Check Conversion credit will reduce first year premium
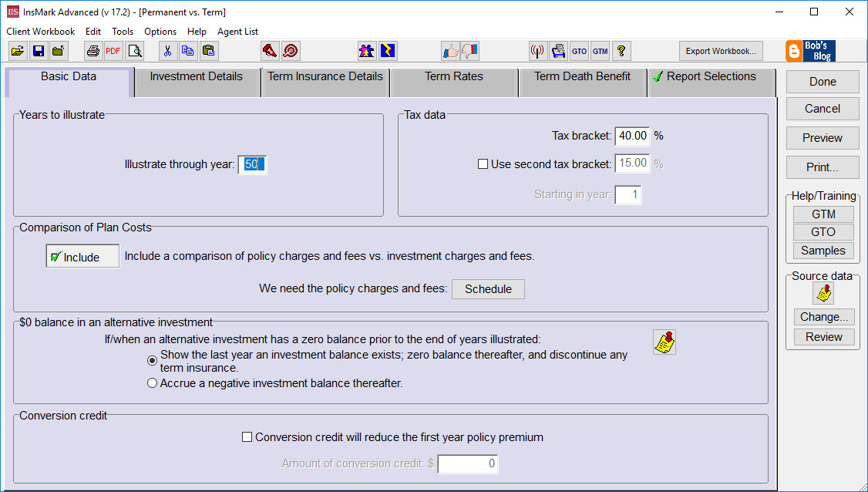Viewport: 868px width, 492px height. tap(247, 436)
